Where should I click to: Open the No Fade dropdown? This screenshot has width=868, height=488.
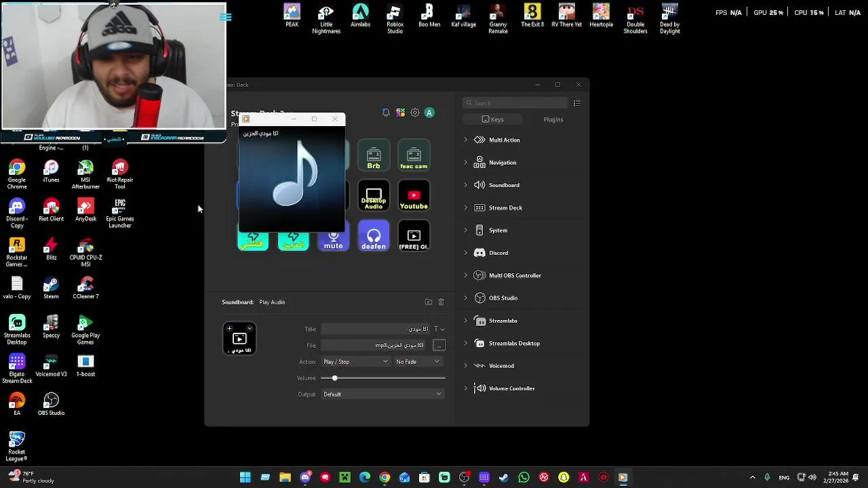click(x=418, y=362)
